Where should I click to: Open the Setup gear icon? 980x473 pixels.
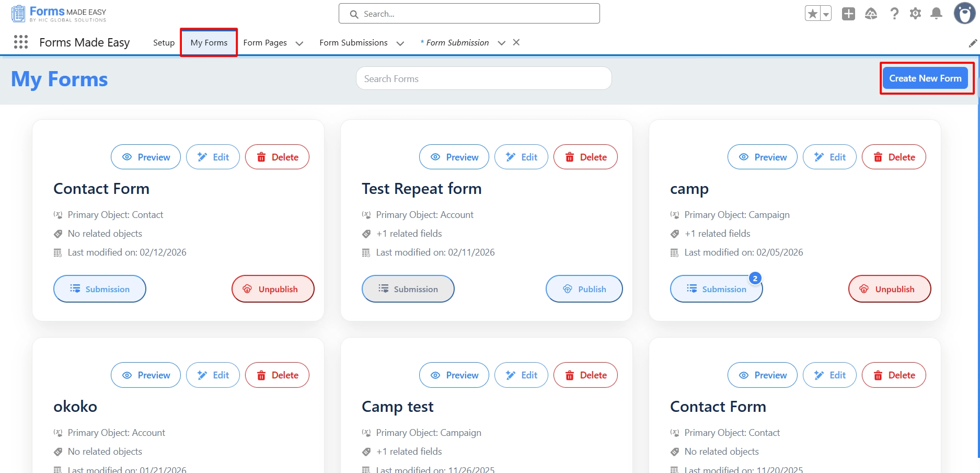point(915,14)
